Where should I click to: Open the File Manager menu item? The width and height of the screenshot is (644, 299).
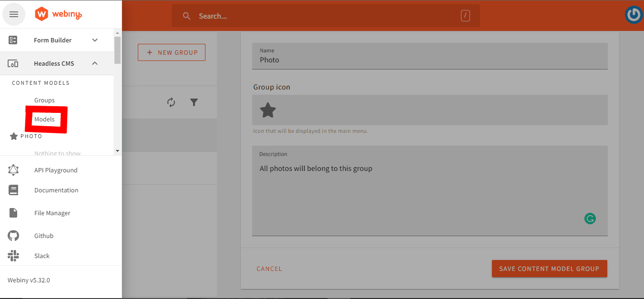[52, 213]
